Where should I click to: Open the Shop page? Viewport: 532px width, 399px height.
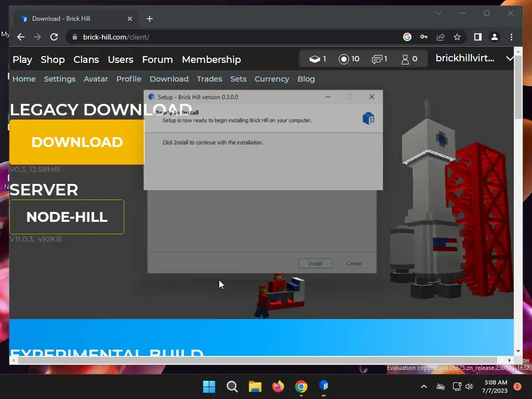click(52, 60)
